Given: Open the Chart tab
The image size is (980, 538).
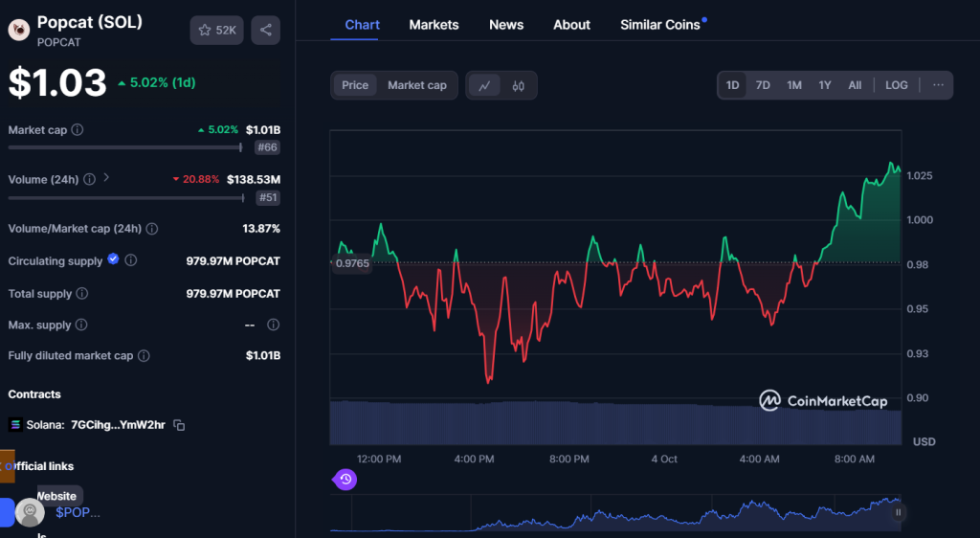Looking at the screenshot, I should click(362, 25).
